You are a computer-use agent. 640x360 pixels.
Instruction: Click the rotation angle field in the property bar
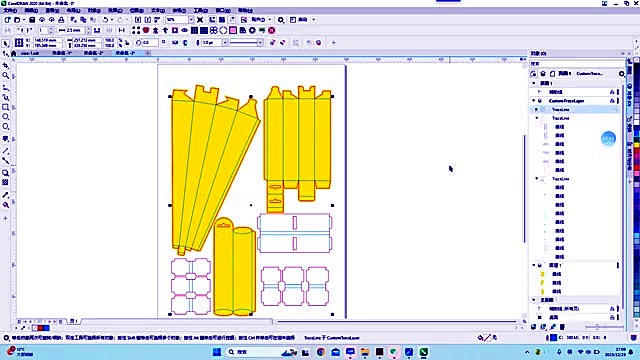click(150, 42)
